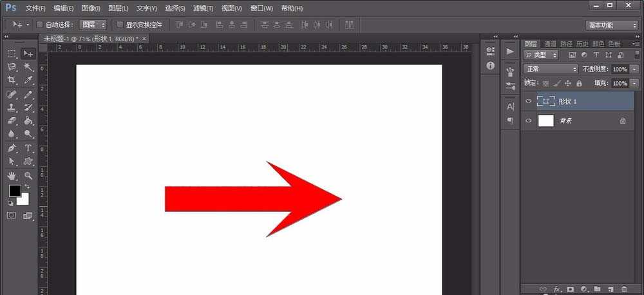Toggle Quick Mask mode
The image size is (644, 295).
12,215
